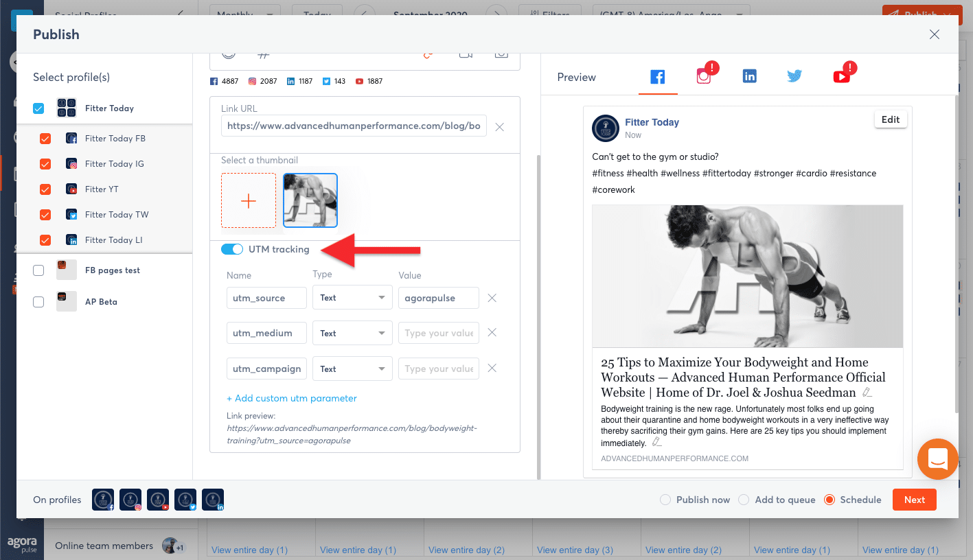Click Twitter profile avatar in On profiles
The height and width of the screenshot is (560, 973).
pos(185,500)
